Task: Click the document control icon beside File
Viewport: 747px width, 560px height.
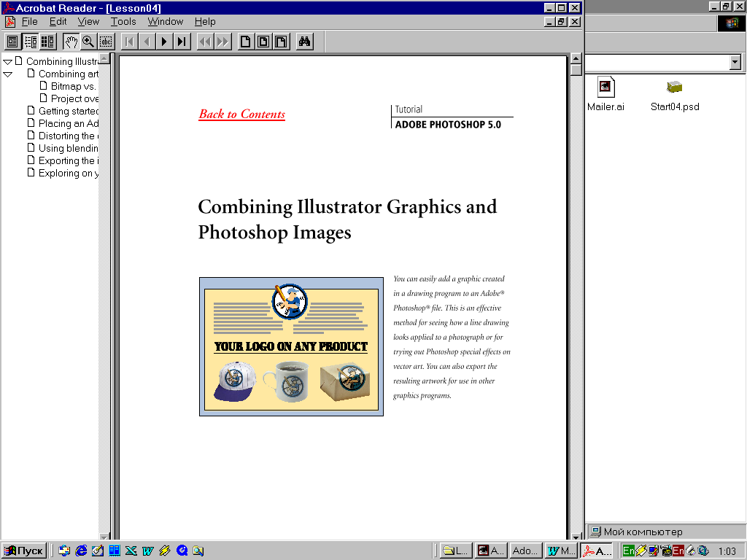Action: [x=10, y=21]
